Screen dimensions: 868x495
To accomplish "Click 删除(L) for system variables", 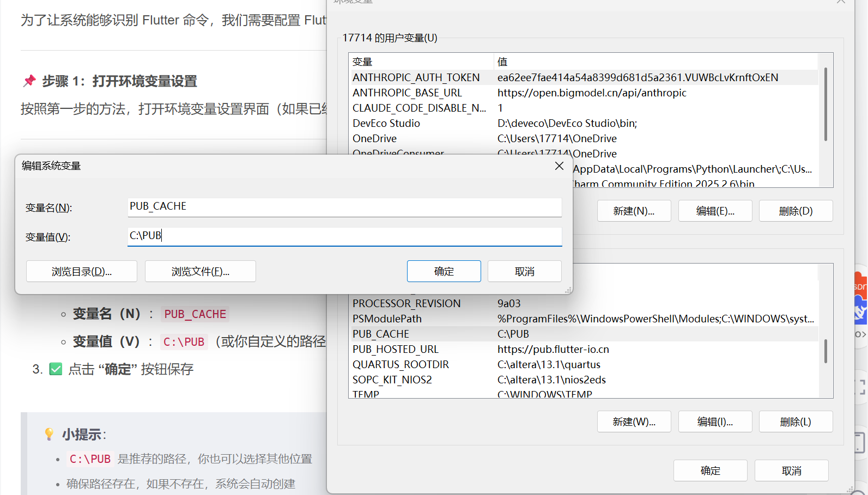I will (x=796, y=421).
